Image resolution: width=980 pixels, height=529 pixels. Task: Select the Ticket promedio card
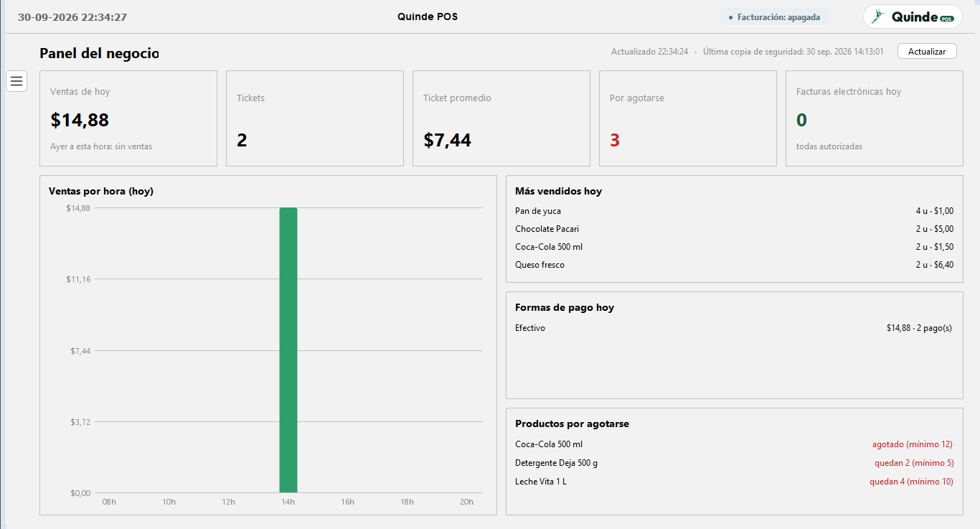click(x=501, y=118)
